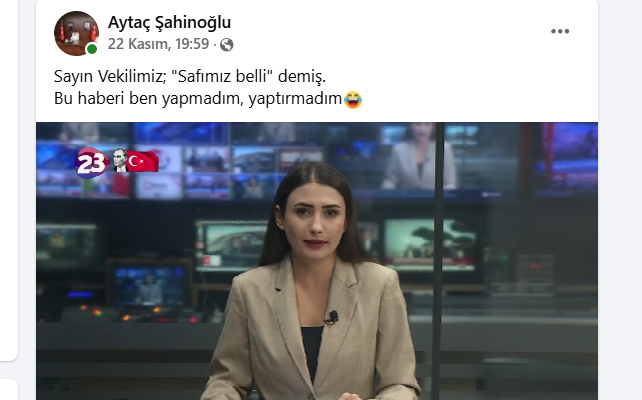Click the Turkish flag emblem in video
Viewport: 642px width, 400px height.
click(142, 161)
